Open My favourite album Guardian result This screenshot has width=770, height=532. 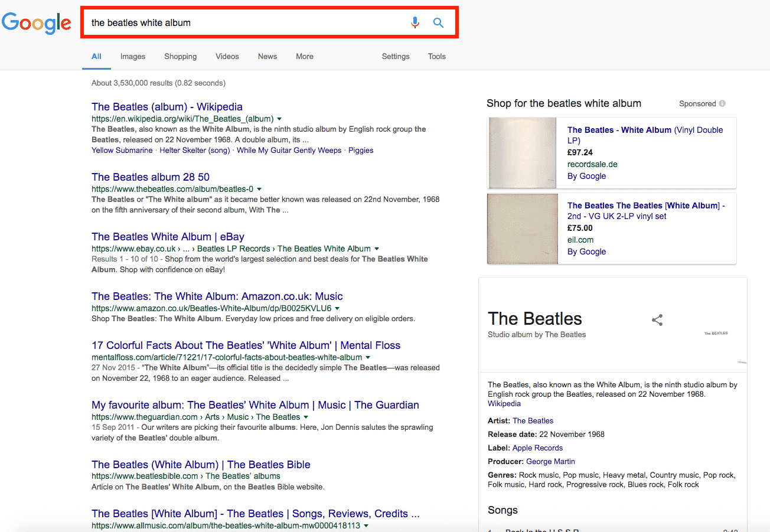(255, 405)
